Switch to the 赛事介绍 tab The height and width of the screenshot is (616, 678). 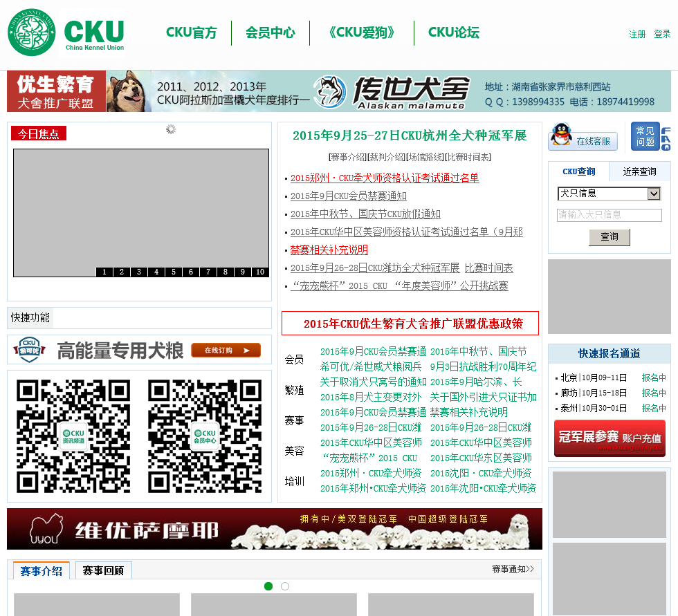coord(42,571)
